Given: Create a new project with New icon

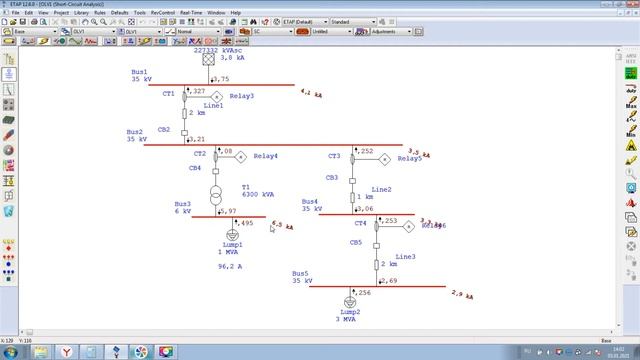Looking at the screenshot, I should point(4,22).
